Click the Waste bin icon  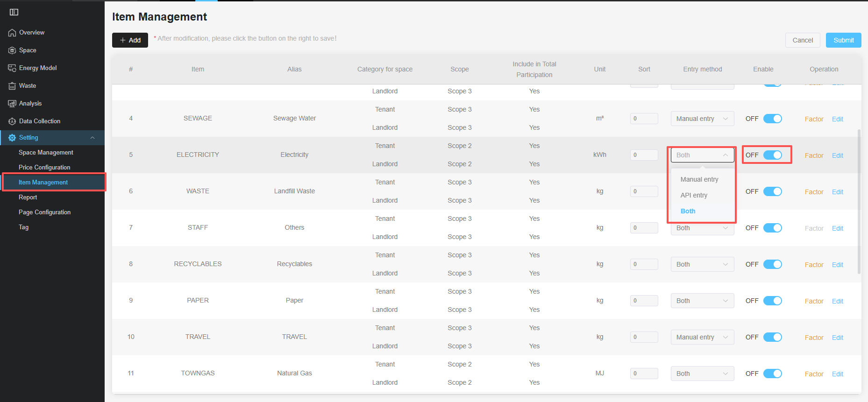12,86
